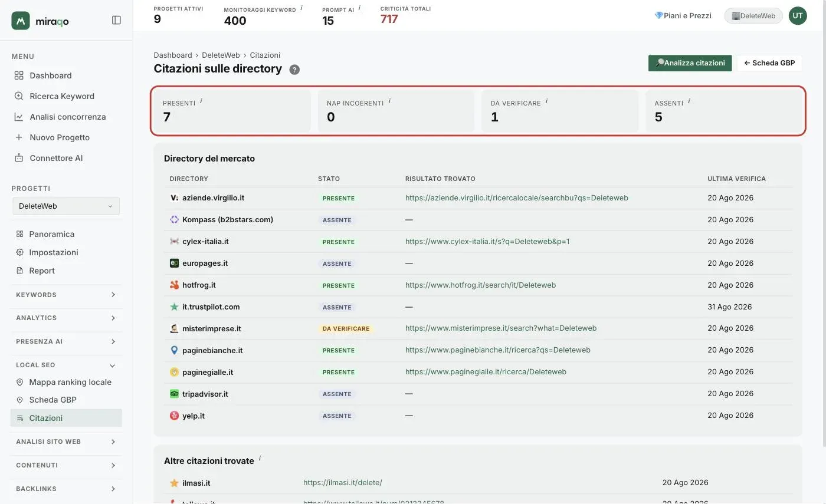Open the misterimprese.it result URL
This screenshot has width=826, height=504.
pyautogui.click(x=501, y=328)
